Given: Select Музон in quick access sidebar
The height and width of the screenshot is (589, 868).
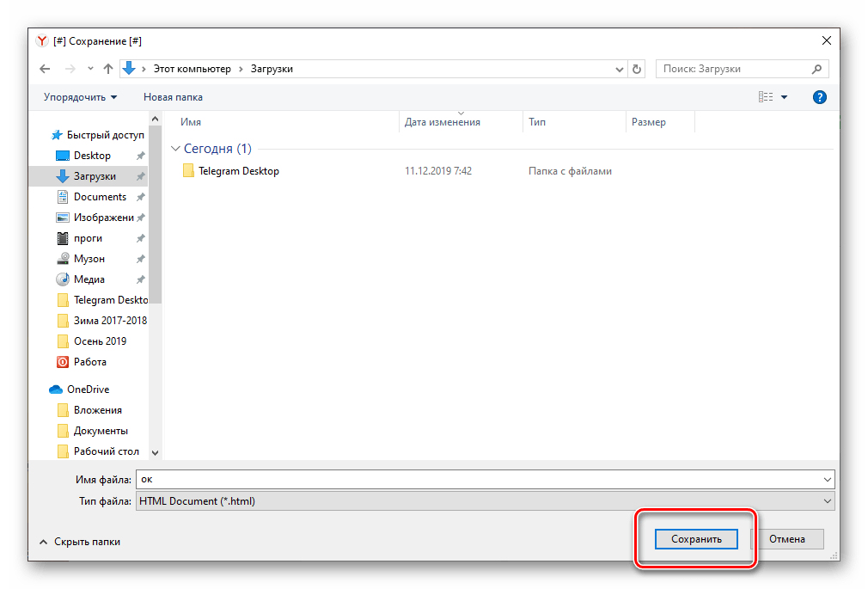Looking at the screenshot, I should (89, 259).
